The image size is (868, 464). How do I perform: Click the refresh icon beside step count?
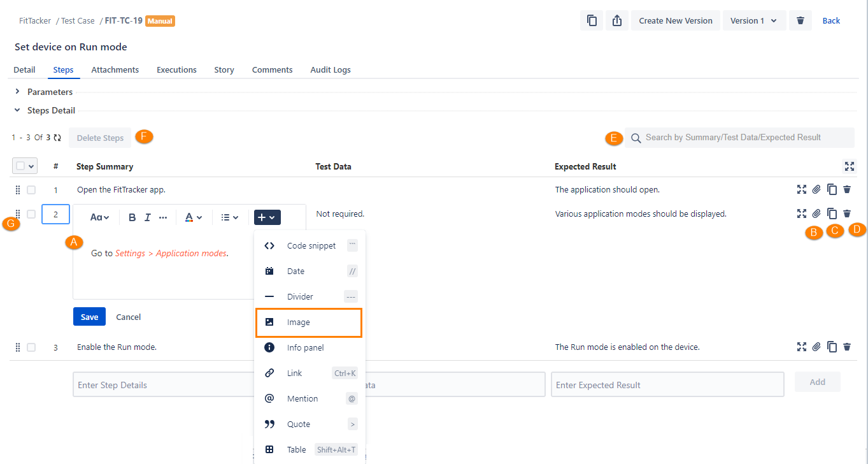pos(57,138)
